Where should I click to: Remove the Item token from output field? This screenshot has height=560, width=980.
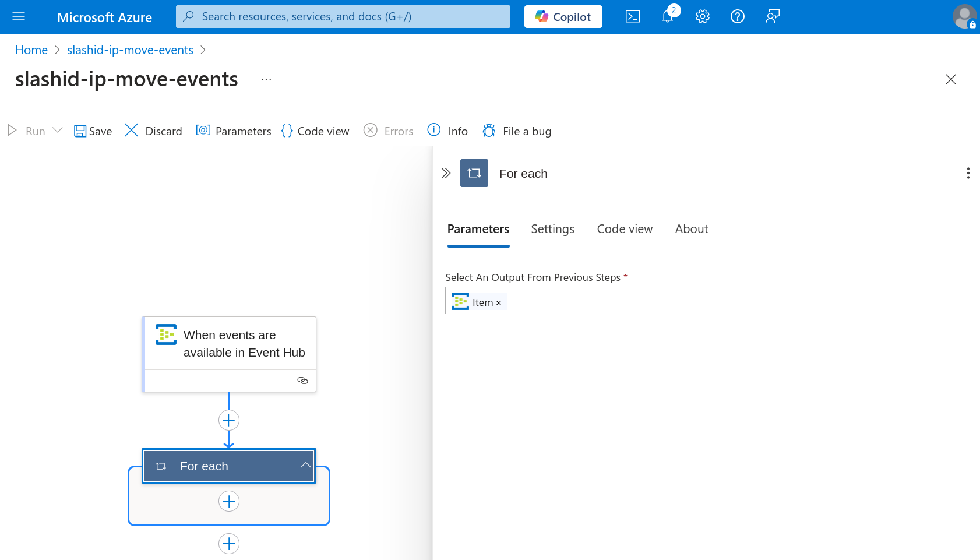(499, 303)
